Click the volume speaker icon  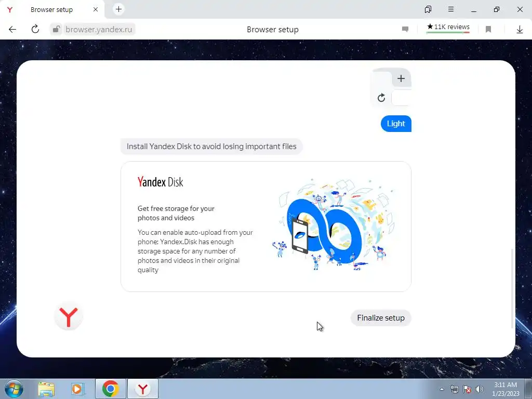point(480,389)
